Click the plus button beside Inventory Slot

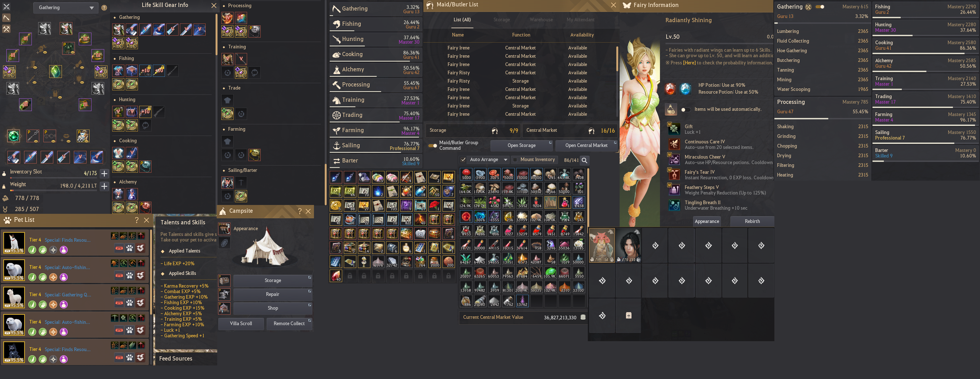tap(104, 173)
